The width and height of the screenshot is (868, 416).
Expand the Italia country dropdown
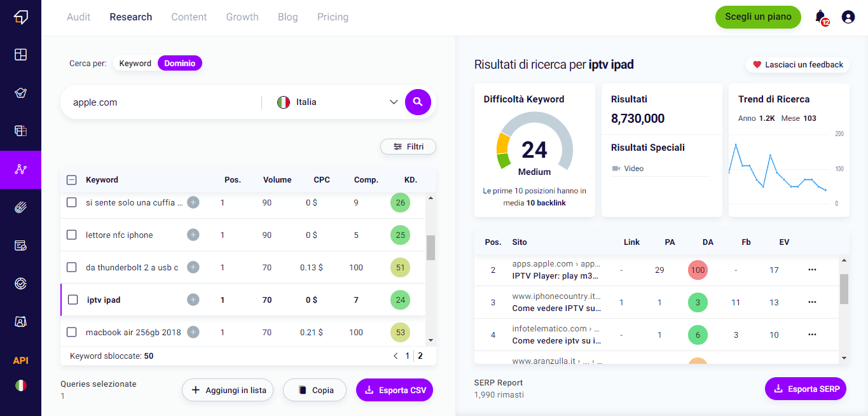tap(337, 102)
